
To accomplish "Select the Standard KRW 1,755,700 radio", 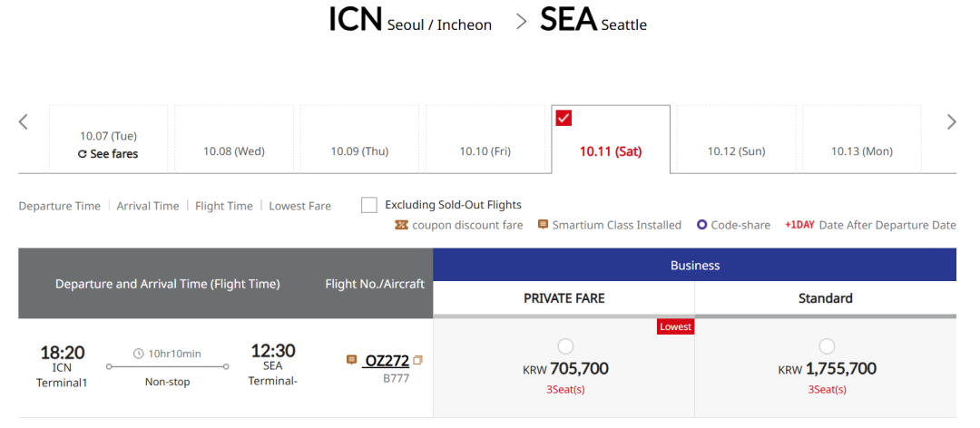I will point(826,345).
